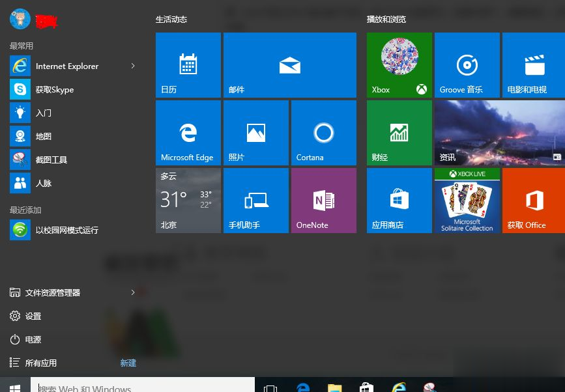Check the 北京 weather tile
Image resolution: width=565 pixels, height=392 pixels.
tap(188, 200)
